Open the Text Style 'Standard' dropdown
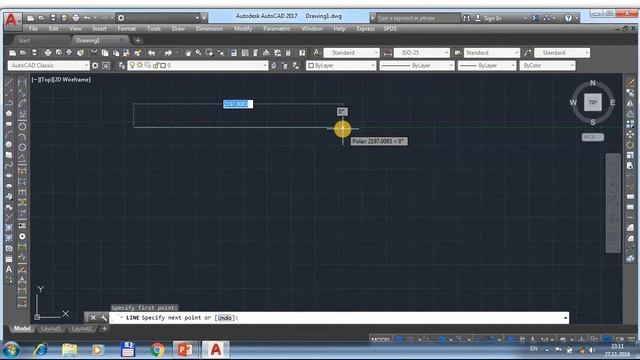 (351, 53)
